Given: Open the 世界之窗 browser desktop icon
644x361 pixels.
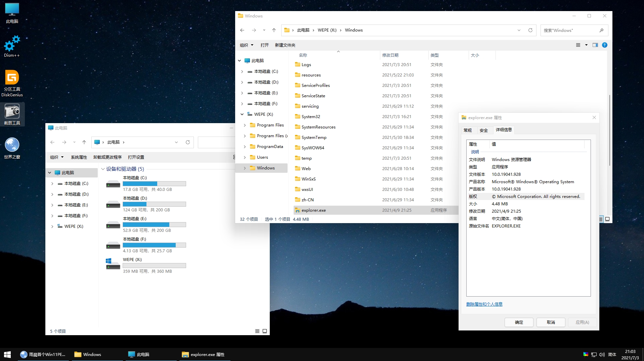Looking at the screenshot, I should click(12, 148).
